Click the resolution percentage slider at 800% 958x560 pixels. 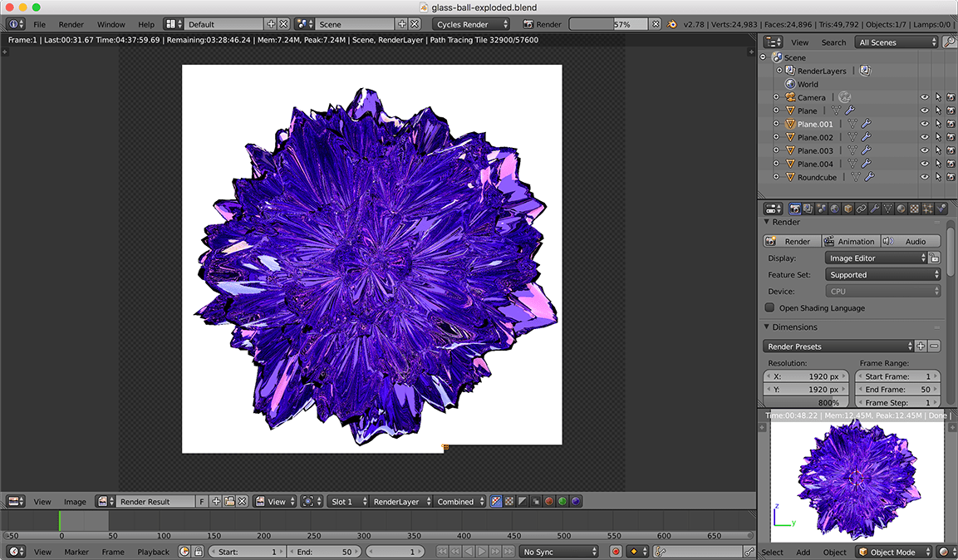click(806, 403)
